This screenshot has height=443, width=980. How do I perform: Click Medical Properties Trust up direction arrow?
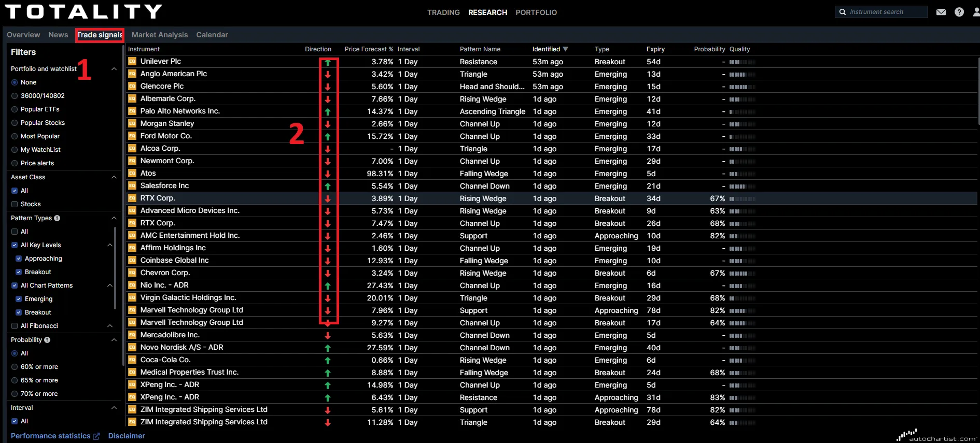(328, 373)
